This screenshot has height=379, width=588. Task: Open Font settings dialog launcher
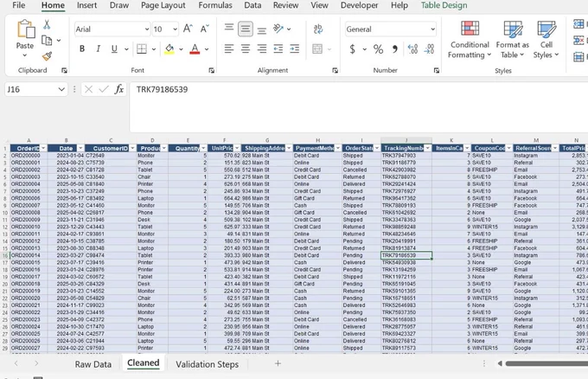(x=212, y=70)
